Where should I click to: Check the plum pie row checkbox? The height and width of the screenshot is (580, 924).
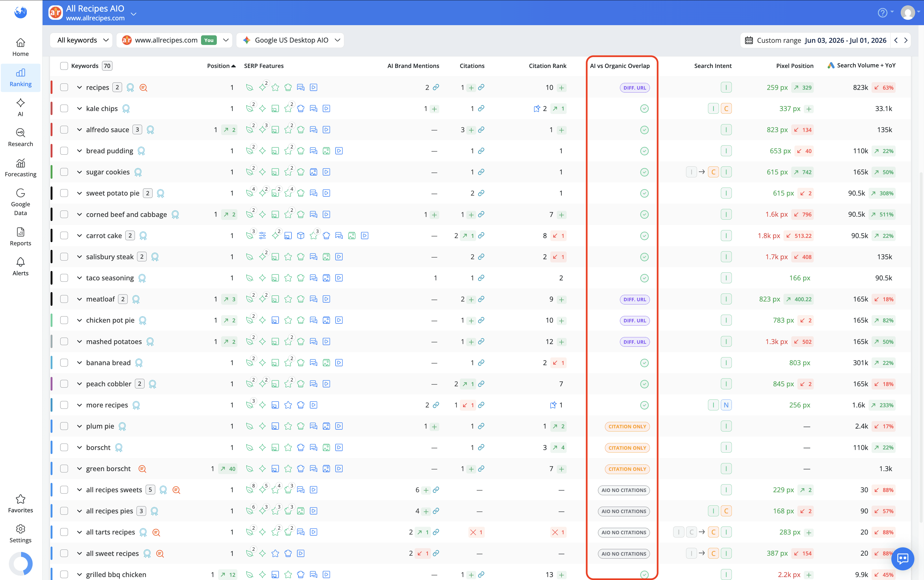tap(64, 426)
